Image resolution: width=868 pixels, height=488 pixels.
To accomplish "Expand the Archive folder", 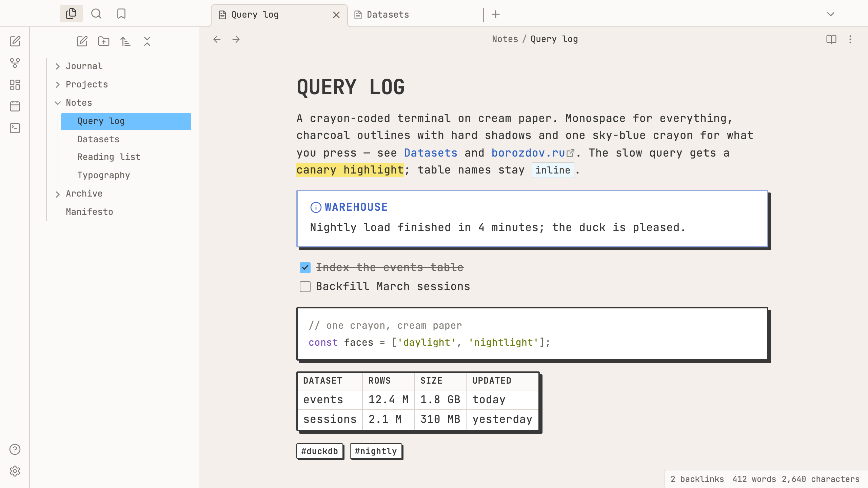I will (x=58, y=194).
